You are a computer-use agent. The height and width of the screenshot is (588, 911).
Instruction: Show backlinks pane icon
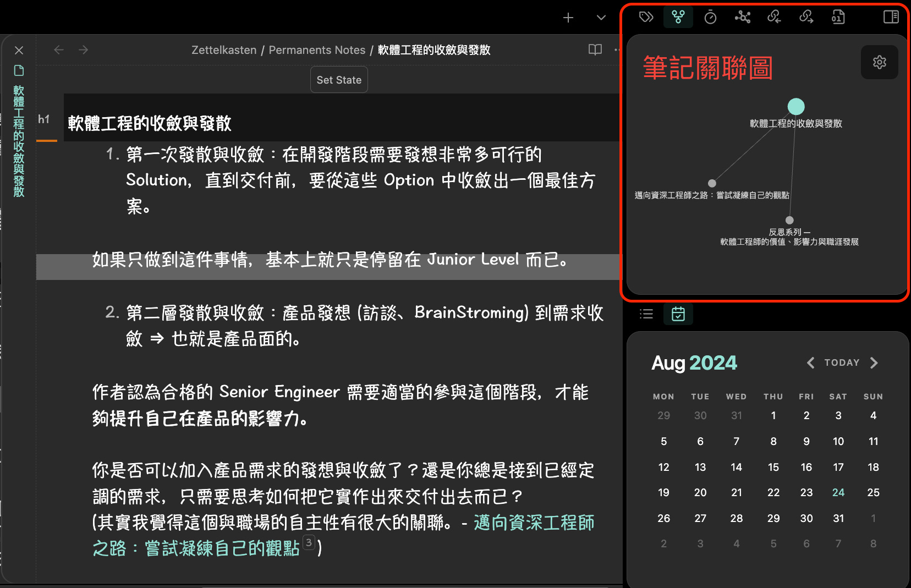pos(774,17)
